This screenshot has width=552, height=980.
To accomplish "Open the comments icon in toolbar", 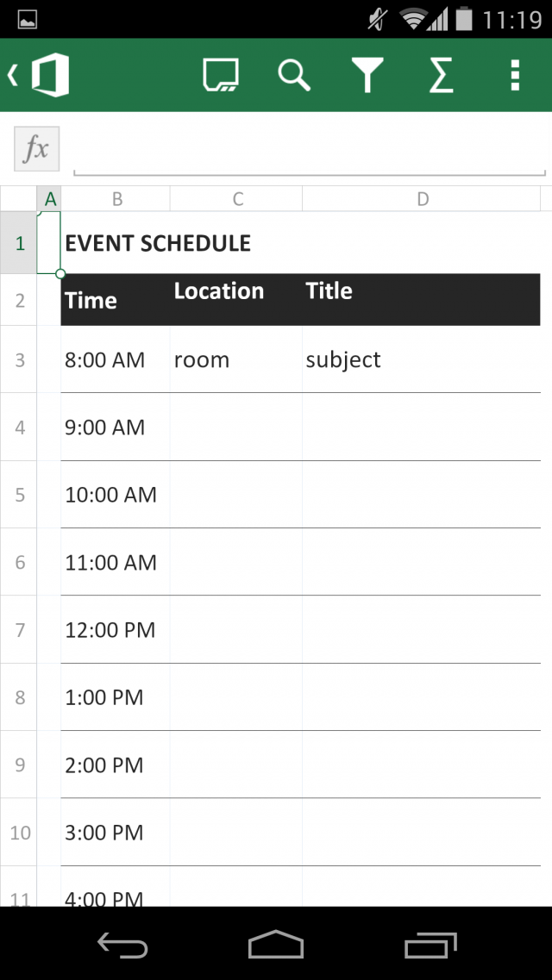I will point(221,76).
